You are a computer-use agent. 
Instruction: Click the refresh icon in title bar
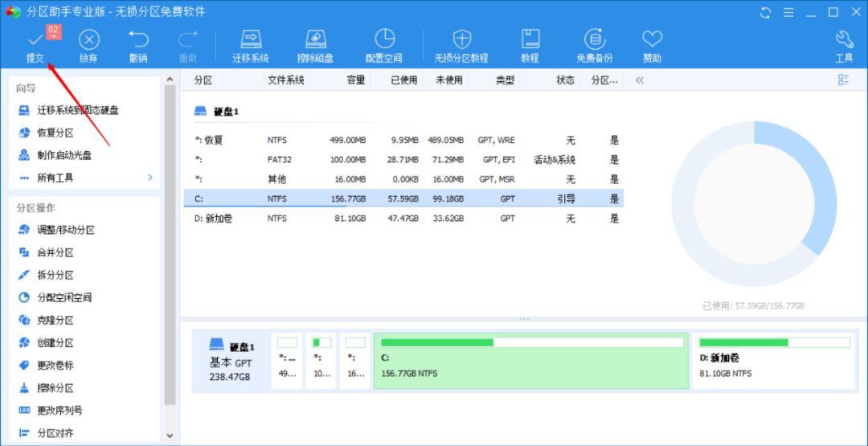(766, 12)
